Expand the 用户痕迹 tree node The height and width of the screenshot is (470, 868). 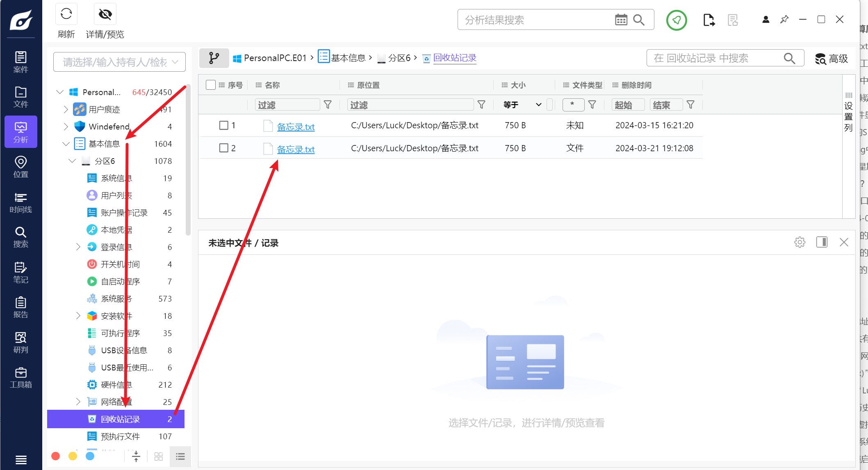(x=66, y=109)
